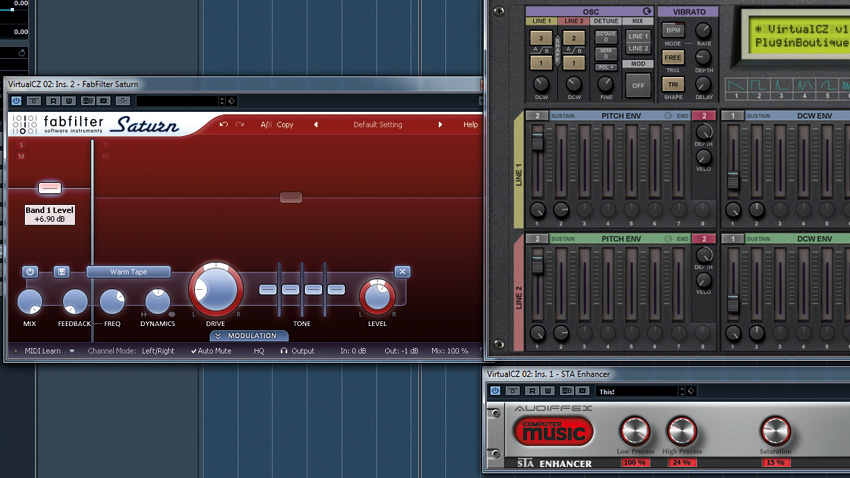Select the MIX tab in the OSC section
This screenshot has width=850, height=478.
point(638,21)
